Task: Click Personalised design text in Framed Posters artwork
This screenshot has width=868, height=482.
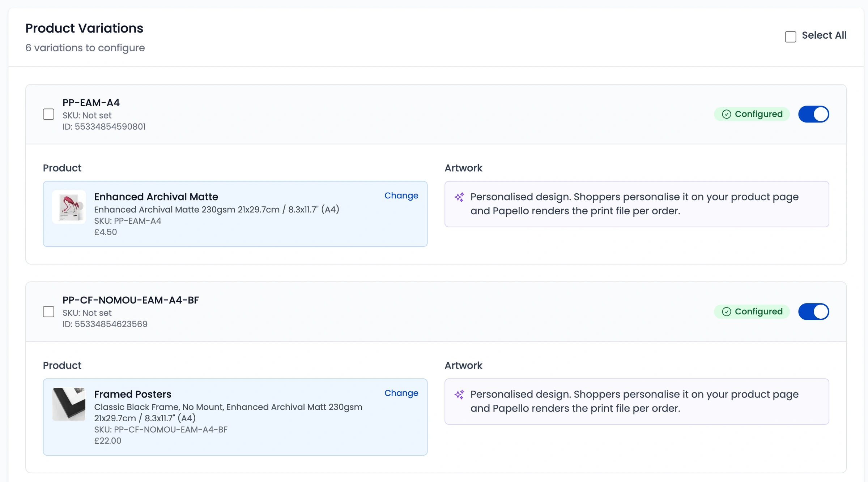Action: pos(635,401)
